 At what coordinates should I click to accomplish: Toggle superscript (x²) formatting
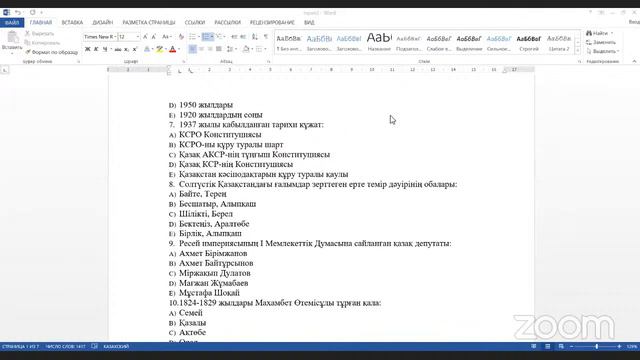point(135,49)
